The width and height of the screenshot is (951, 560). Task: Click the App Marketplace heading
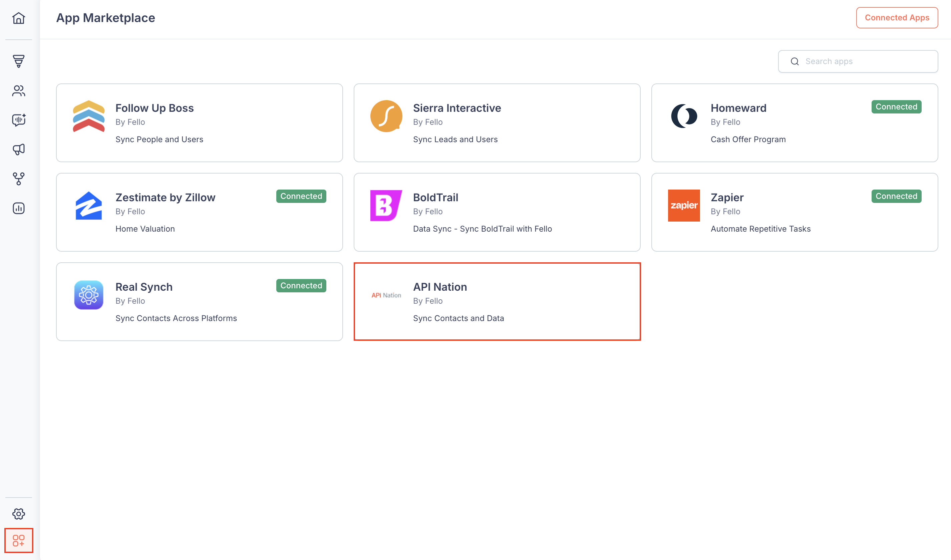click(106, 18)
